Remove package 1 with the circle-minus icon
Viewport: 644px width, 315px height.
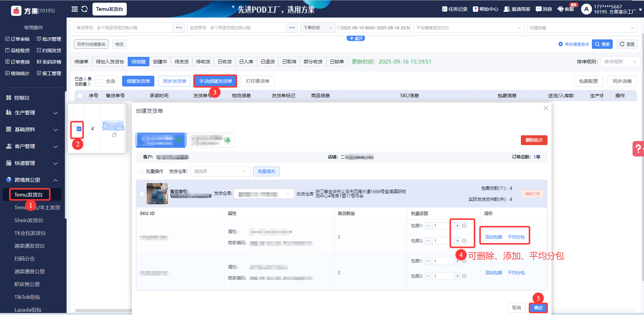pyautogui.click(x=464, y=226)
